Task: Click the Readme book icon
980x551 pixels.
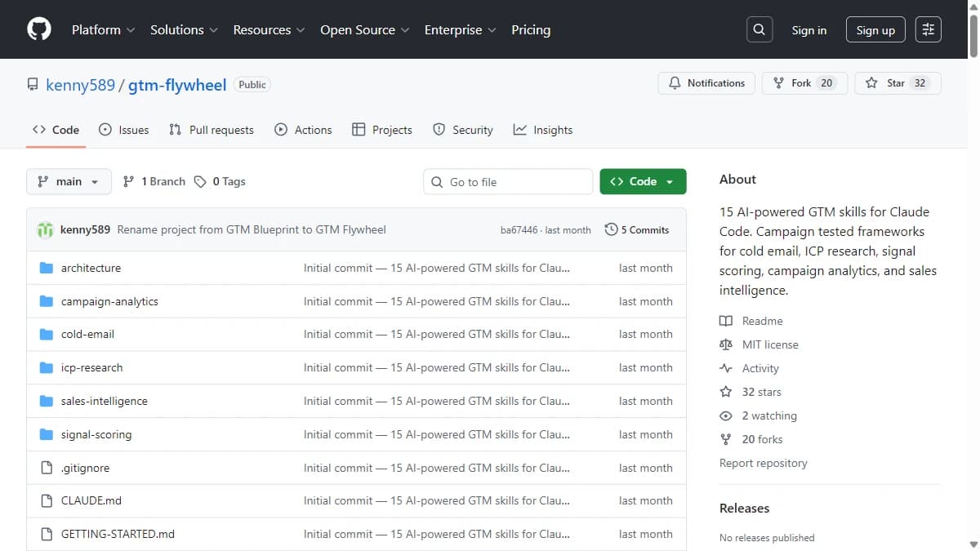Action: 726,322
